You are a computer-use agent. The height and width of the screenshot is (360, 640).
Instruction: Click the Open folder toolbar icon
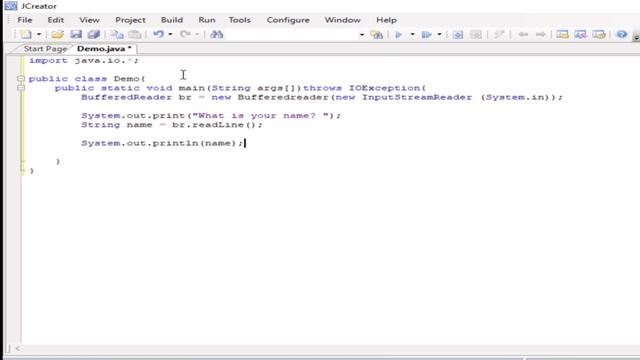tap(58, 35)
